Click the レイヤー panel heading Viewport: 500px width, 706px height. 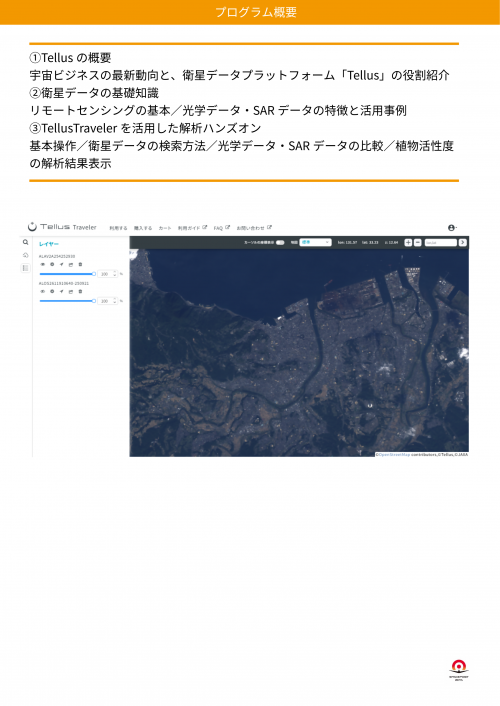[49, 244]
